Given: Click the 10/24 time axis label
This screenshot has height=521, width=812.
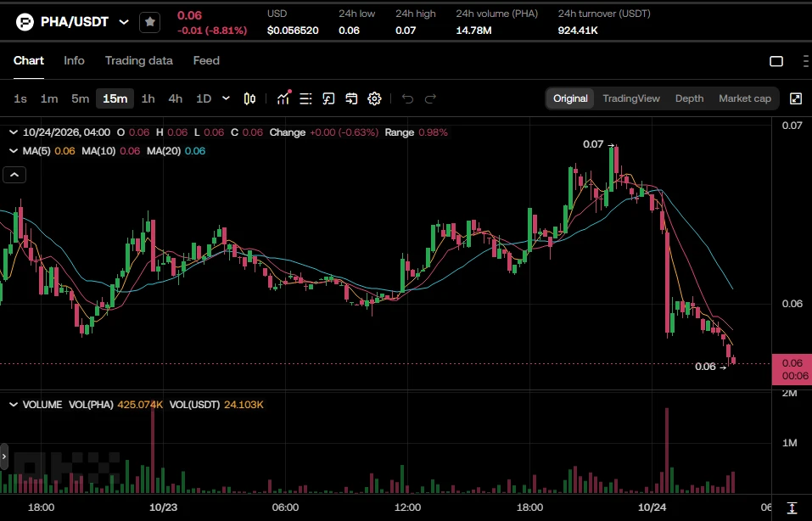Looking at the screenshot, I should point(652,507).
